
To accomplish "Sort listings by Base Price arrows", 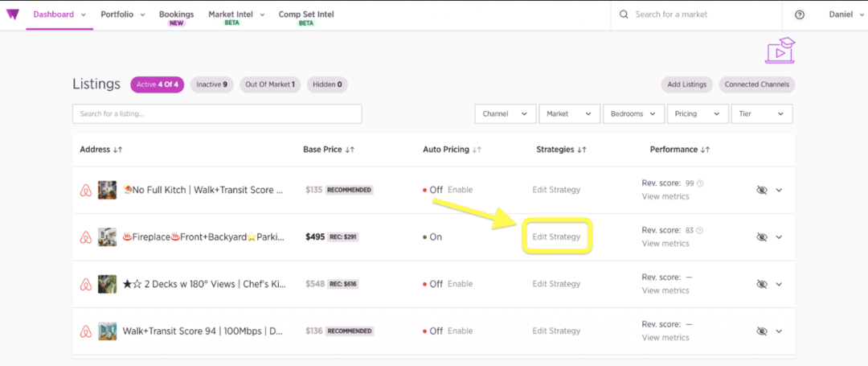I will [x=350, y=150].
